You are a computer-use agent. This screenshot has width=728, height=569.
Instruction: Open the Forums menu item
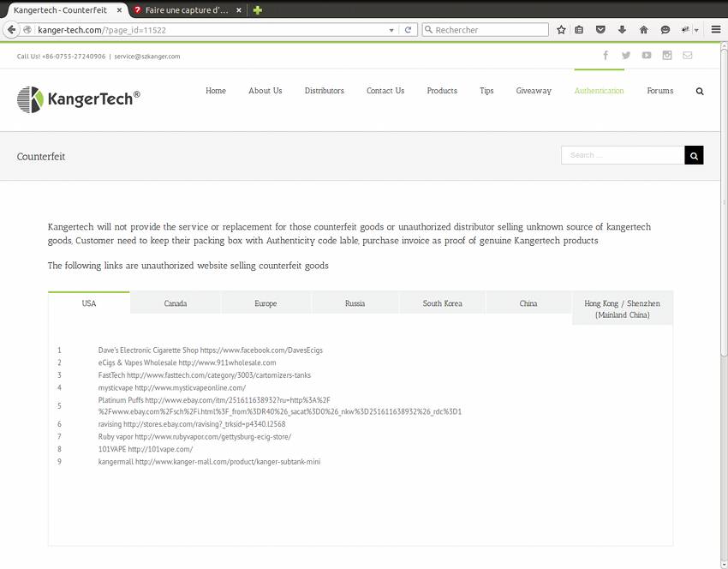click(659, 91)
